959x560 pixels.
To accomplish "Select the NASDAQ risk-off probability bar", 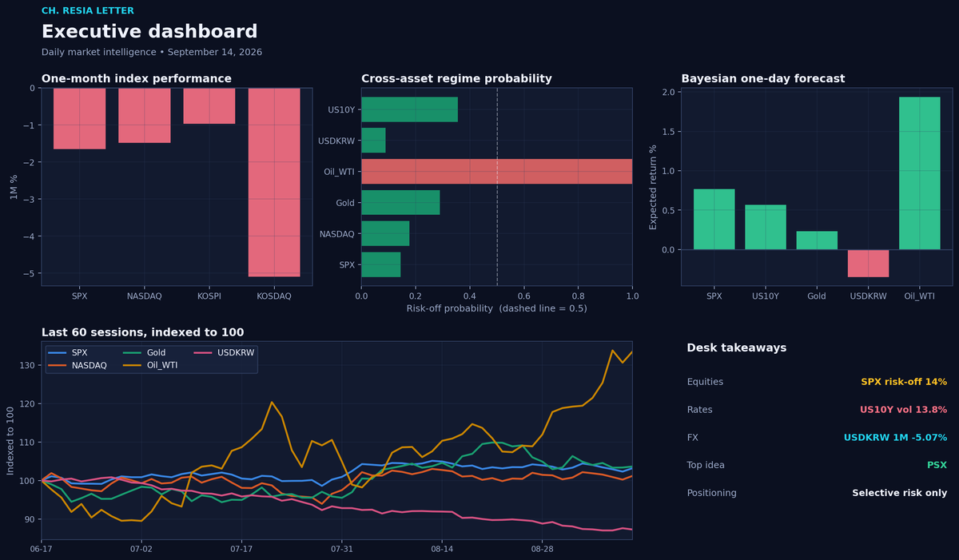I will [386, 233].
